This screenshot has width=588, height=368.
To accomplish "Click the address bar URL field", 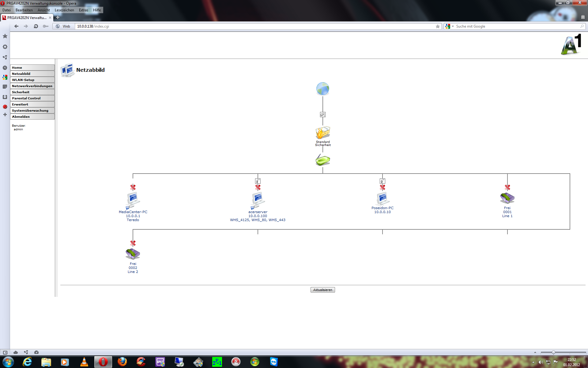I will [x=254, y=26].
